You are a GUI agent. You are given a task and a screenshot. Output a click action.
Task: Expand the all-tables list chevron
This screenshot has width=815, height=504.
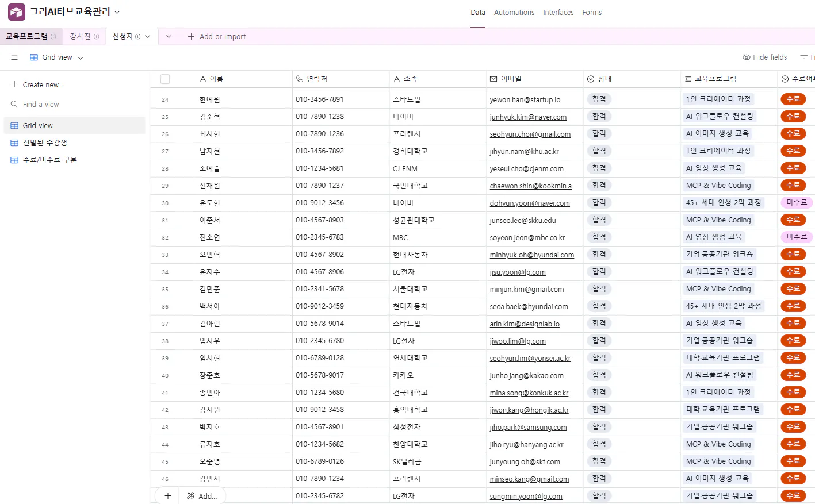[169, 36]
